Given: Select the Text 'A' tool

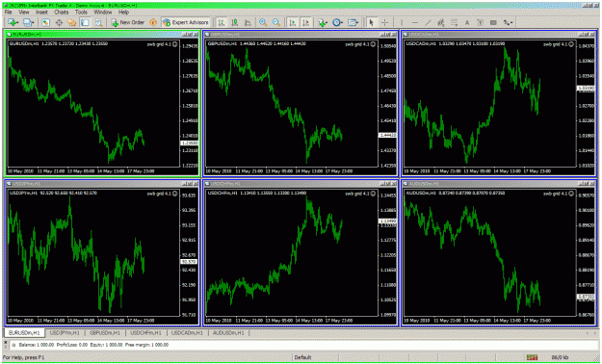Looking at the screenshot, I should coord(467,23).
